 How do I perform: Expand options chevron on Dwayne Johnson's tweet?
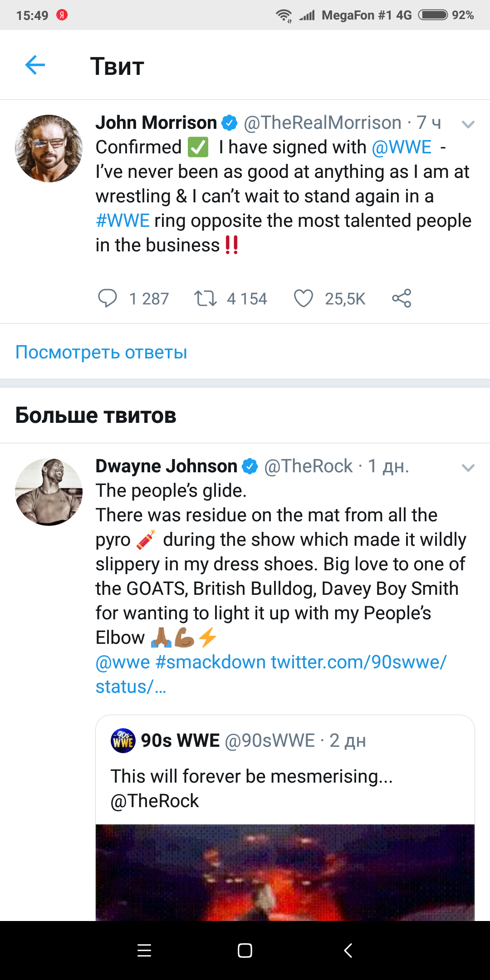[468, 468]
